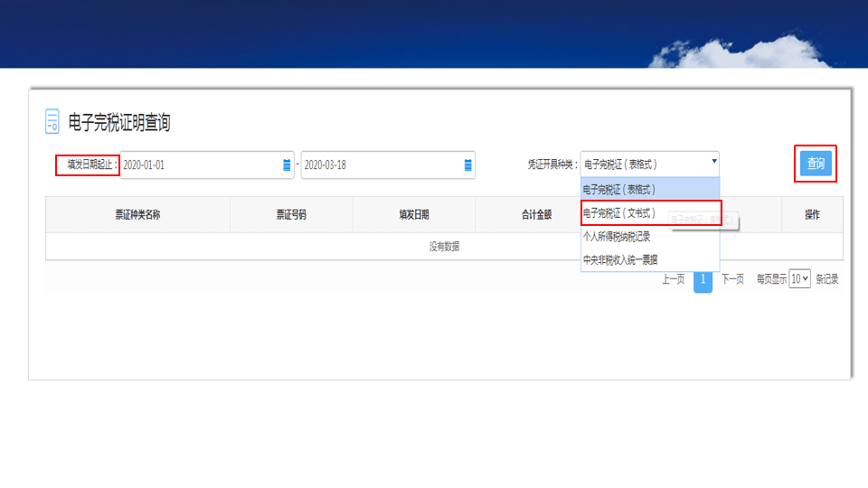Image resolution: width=868 pixels, height=488 pixels.
Task: Choose 电子完税证（文书式）option in the list
Action: point(649,213)
